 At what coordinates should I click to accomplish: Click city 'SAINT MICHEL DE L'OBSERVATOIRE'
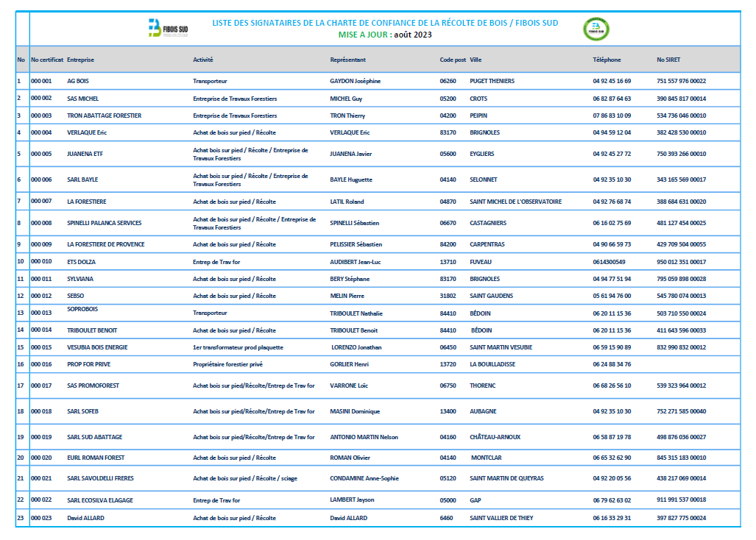(516, 202)
